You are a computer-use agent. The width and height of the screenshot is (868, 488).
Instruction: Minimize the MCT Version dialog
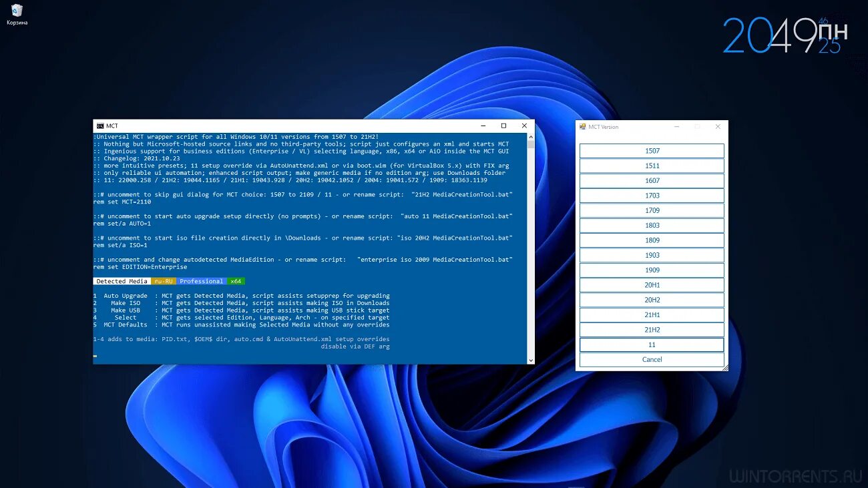tap(676, 126)
